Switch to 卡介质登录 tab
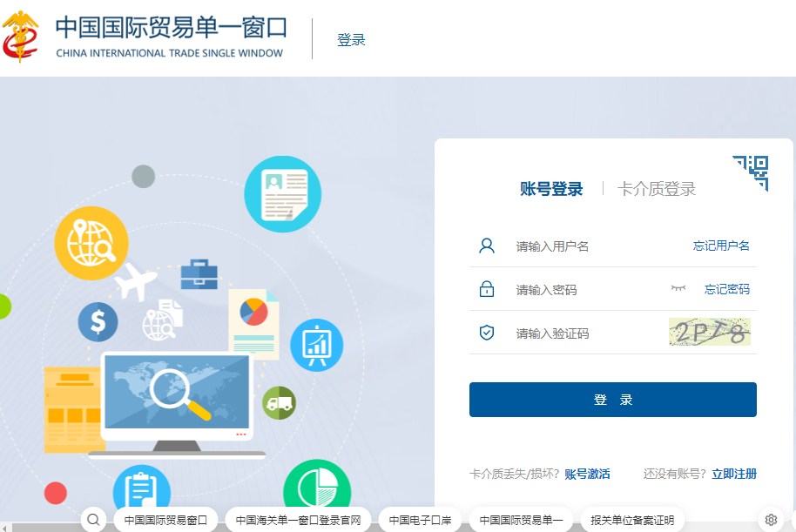796x532 pixels. tap(657, 189)
